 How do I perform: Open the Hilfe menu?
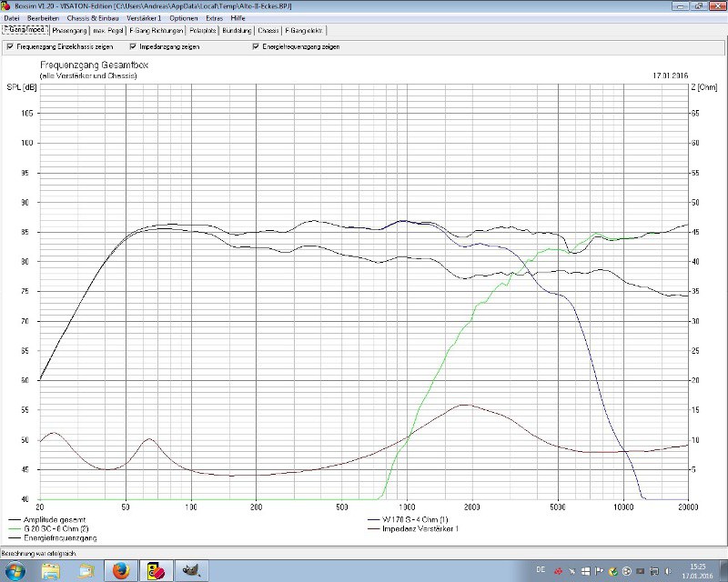coord(238,18)
